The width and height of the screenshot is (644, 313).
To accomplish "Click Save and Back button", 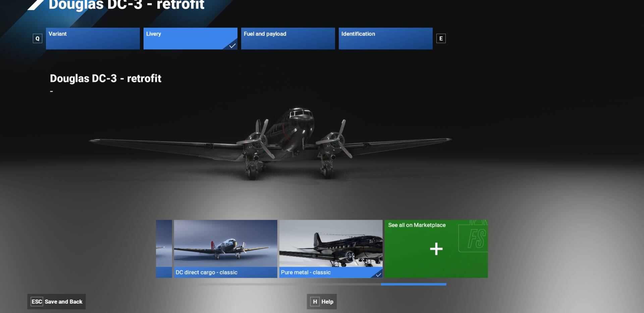I will pos(57,302).
